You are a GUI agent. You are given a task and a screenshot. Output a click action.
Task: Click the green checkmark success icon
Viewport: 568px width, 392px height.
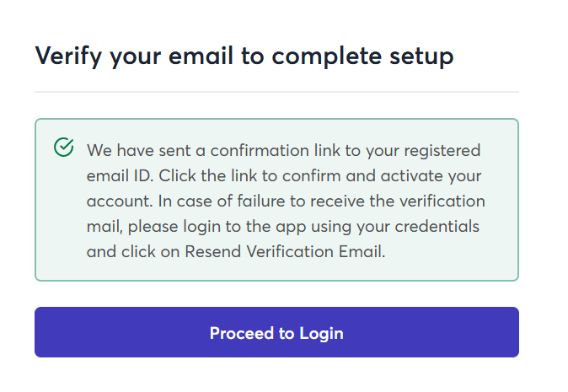[x=63, y=148]
